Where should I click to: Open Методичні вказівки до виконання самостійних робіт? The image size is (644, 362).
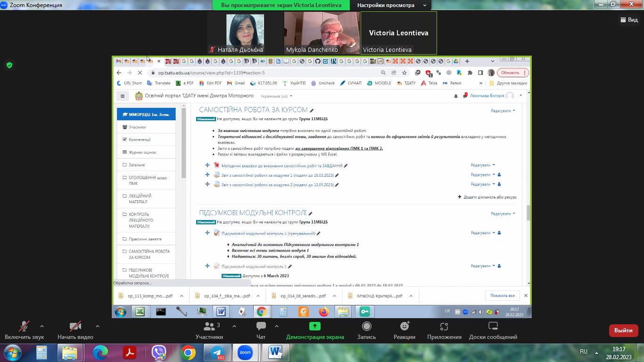pyautogui.click(x=282, y=166)
